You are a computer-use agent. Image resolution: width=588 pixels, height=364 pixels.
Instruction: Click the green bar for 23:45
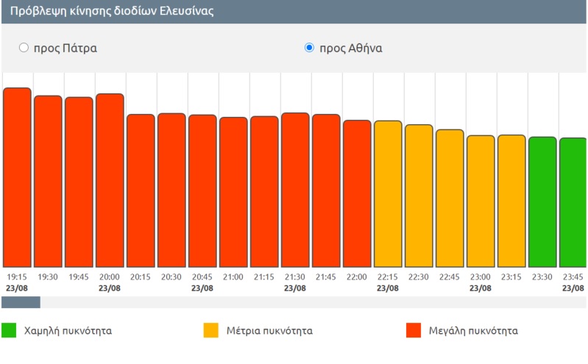[x=573, y=202]
